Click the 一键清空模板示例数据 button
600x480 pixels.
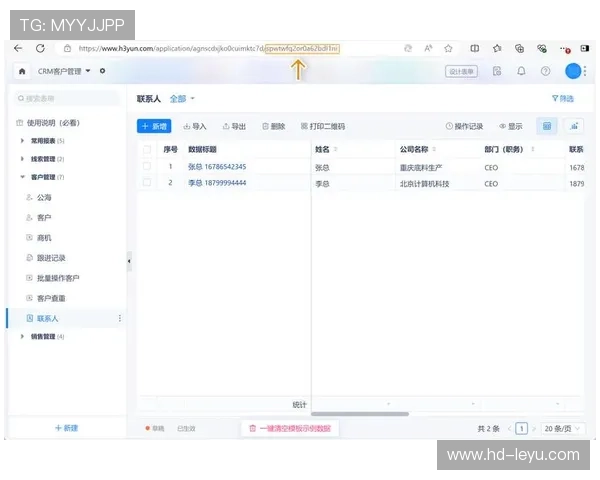(289, 428)
